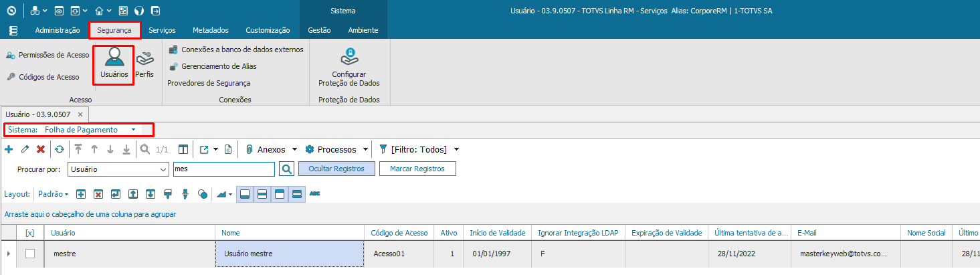Switch to the Metadados ribbon tab
Image resolution: width=980 pixels, height=275 pixels.
pos(211,30)
